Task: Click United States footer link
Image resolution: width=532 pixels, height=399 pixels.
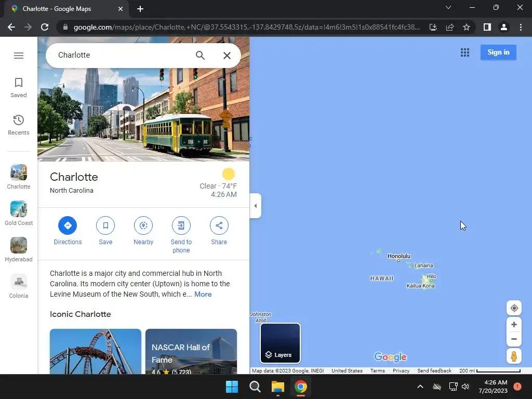Action: pyautogui.click(x=347, y=371)
